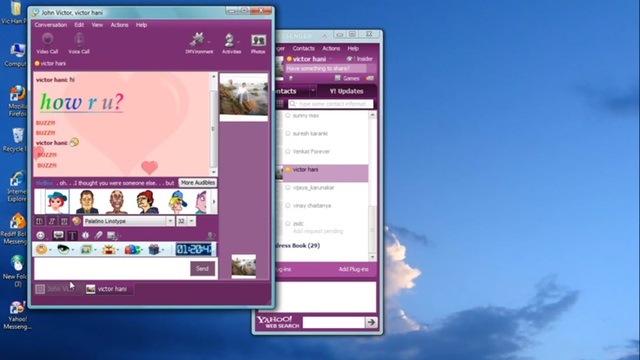Select the bald man audible
The height and width of the screenshot is (360, 640).
[117, 202]
